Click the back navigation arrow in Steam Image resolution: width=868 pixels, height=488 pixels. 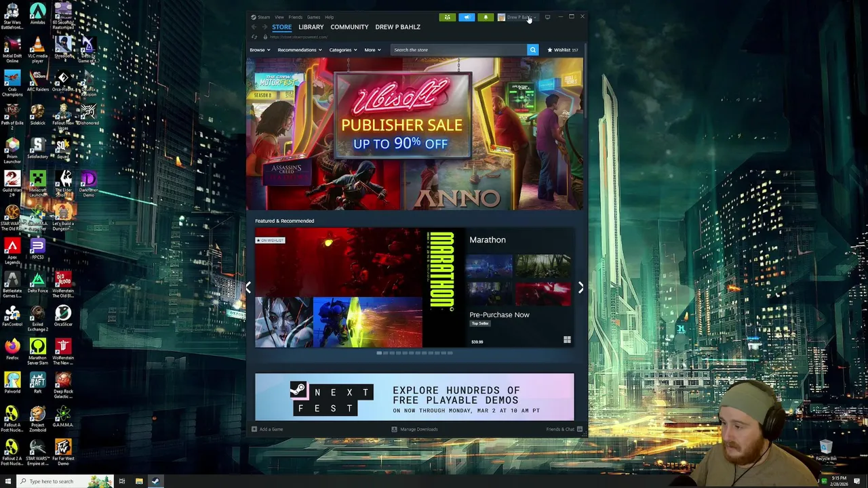pyautogui.click(x=254, y=27)
